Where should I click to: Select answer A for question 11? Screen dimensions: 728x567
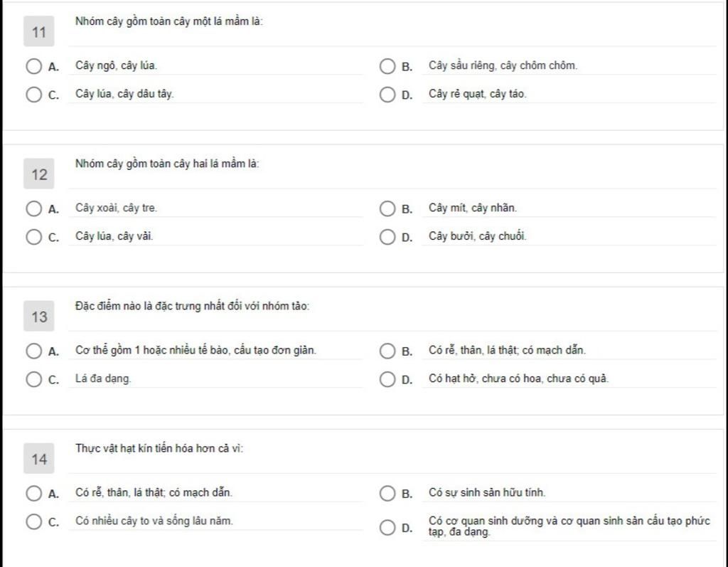[33, 67]
